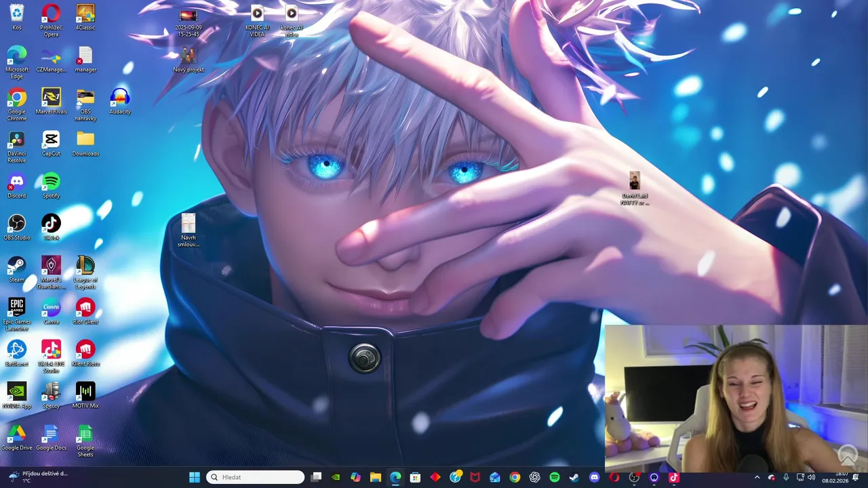Open the MOTIV Mix desktop shortcut

[x=85, y=396]
